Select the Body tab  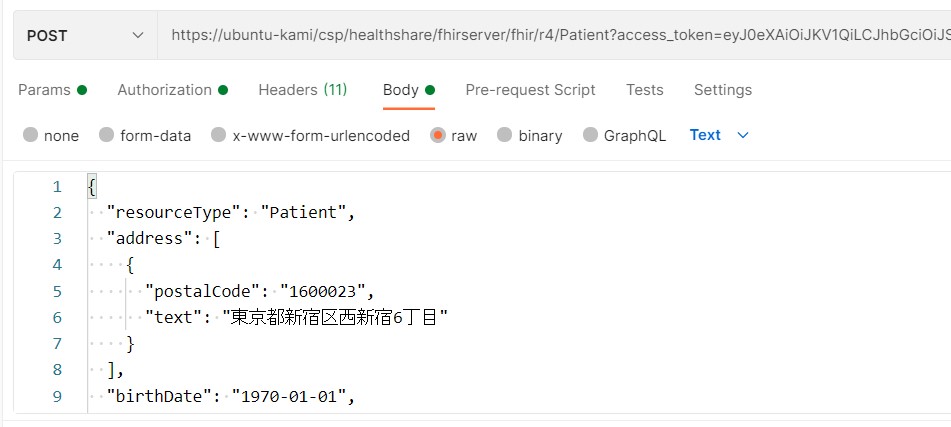pos(401,90)
